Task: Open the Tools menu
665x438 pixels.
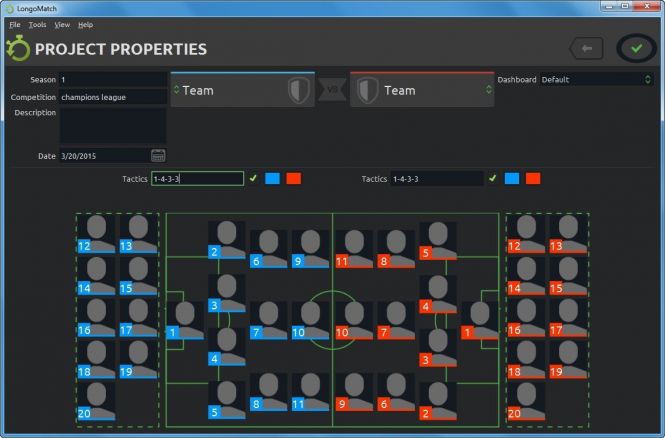Action: point(37,24)
